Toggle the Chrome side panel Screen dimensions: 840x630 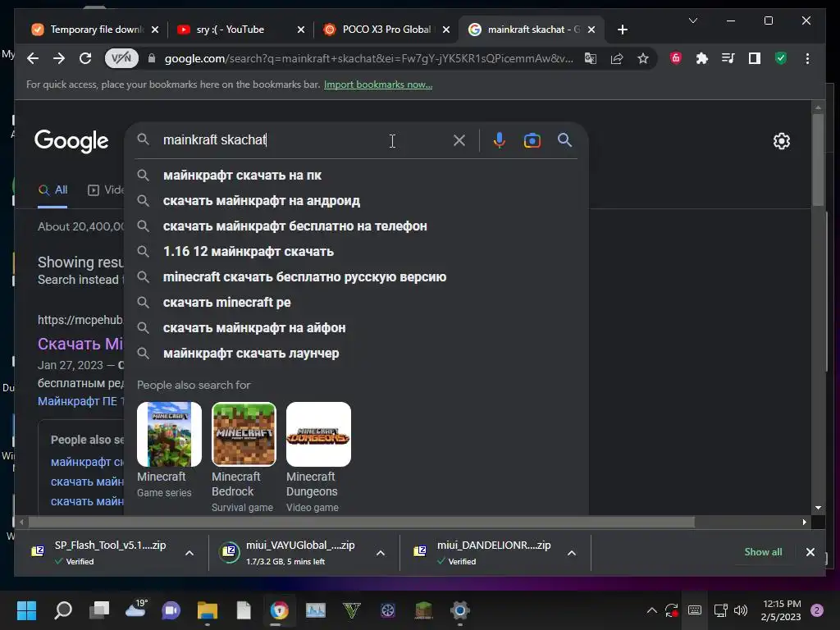click(755, 58)
